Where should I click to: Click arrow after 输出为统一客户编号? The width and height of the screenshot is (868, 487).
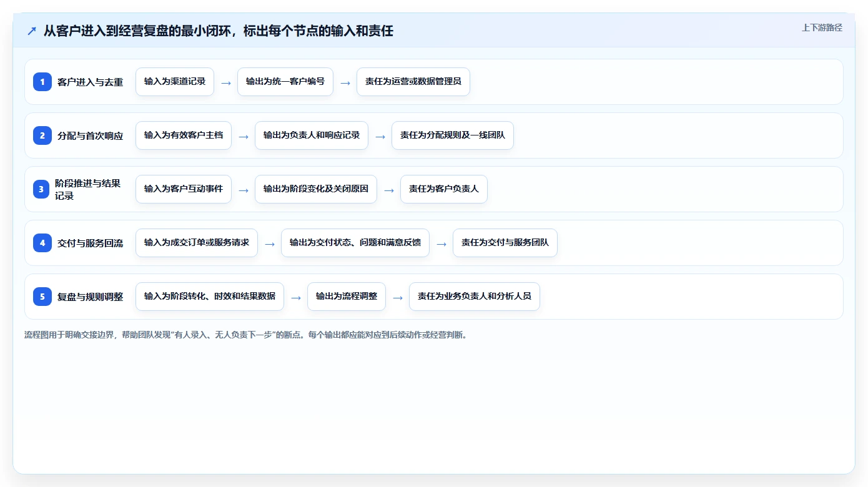pyautogui.click(x=345, y=82)
